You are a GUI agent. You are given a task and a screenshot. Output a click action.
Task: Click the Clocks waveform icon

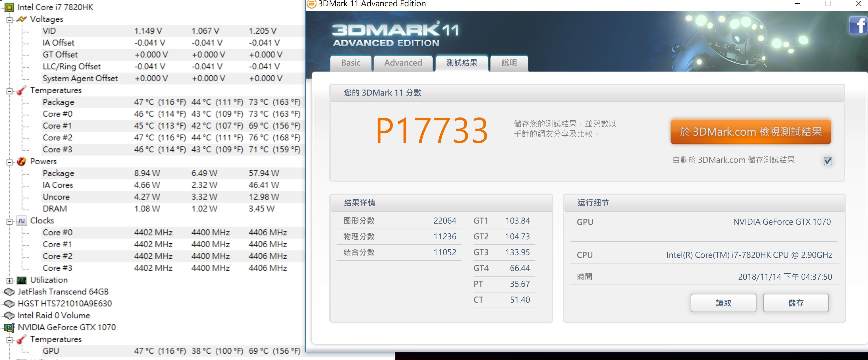coord(22,221)
